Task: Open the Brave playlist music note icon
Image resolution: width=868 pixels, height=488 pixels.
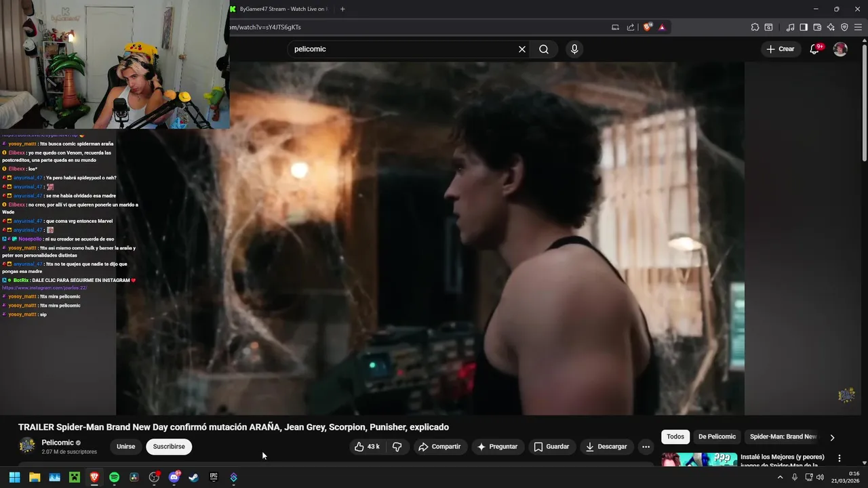Action: 790,27
